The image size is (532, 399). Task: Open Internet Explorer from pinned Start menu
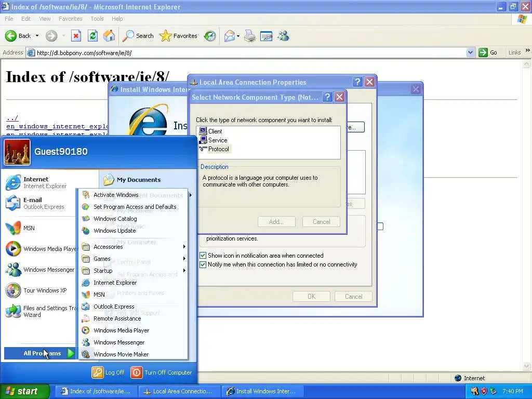coord(37,182)
